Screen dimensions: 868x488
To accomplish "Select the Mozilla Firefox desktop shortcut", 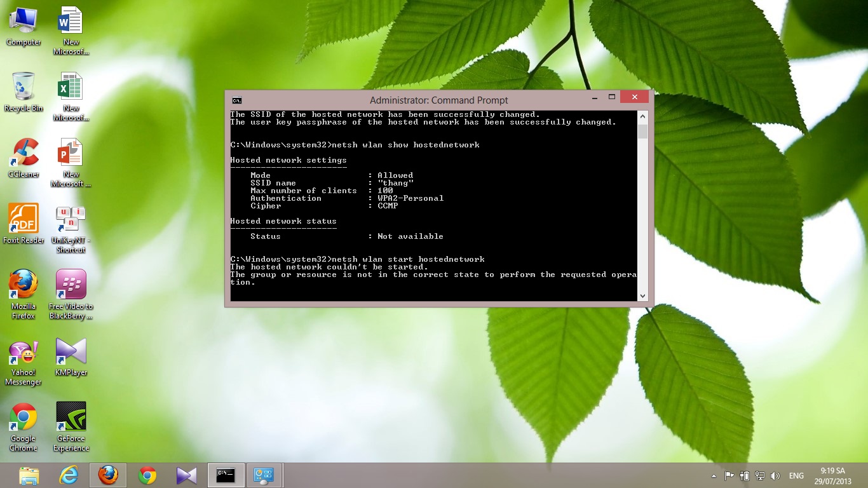I will coord(24,294).
